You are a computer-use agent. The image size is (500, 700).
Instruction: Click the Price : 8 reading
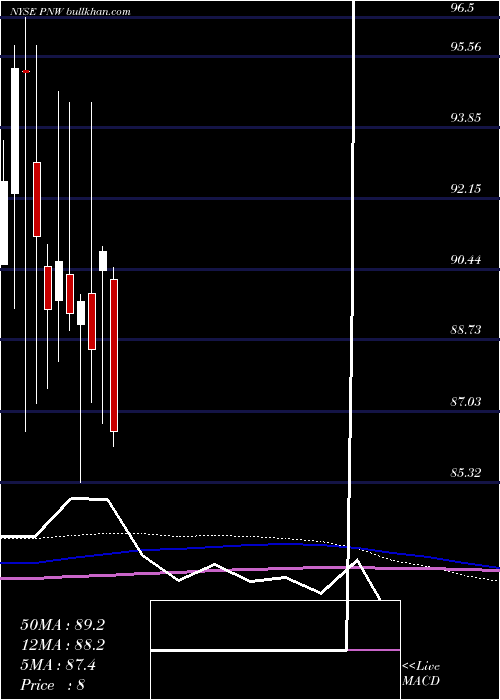(53, 685)
